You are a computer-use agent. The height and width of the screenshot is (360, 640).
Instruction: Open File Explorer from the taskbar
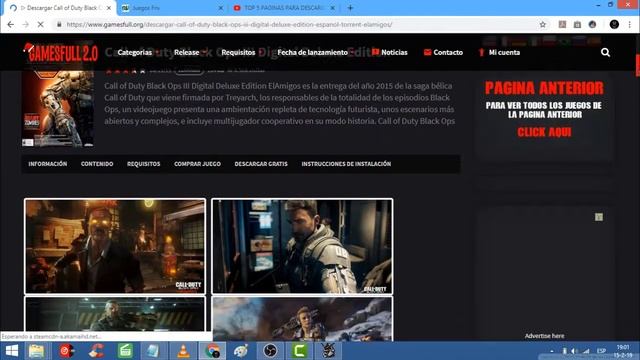36,351
